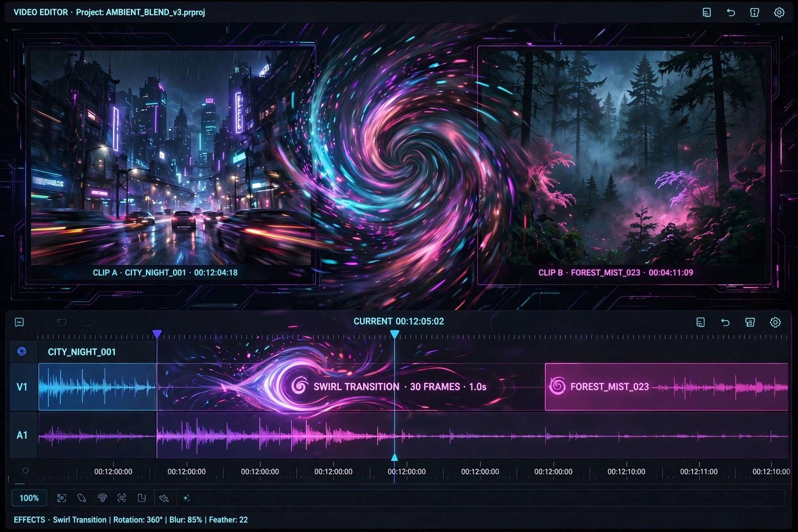The height and width of the screenshot is (532, 798).
Task: Click Blur: 85% in effects status bar
Action: [x=185, y=520]
